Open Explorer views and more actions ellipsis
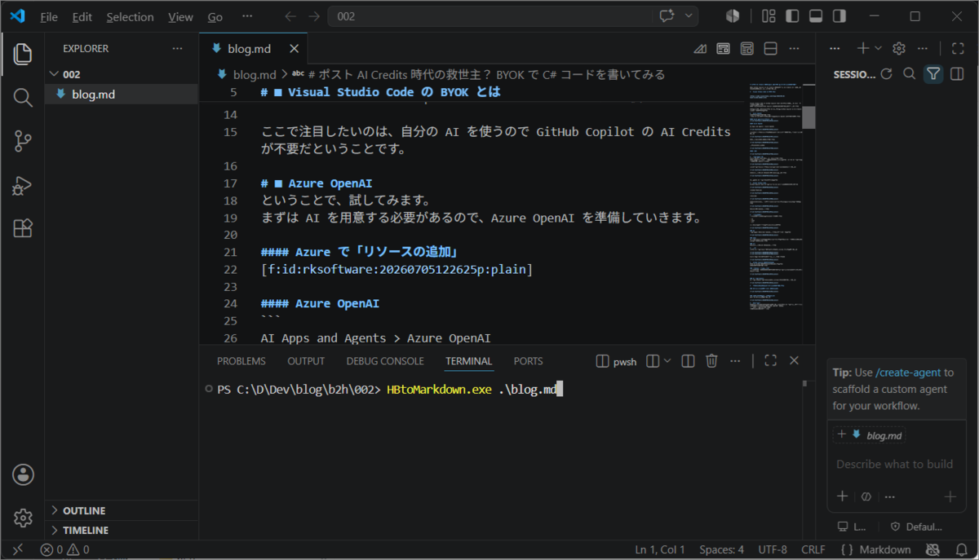Viewport: 979px width, 560px height. pos(177,49)
